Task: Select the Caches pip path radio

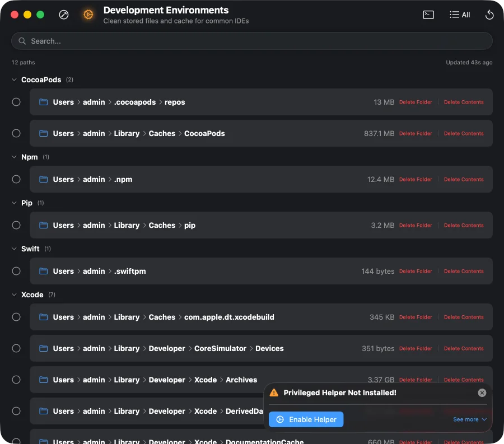Action: (x=16, y=225)
